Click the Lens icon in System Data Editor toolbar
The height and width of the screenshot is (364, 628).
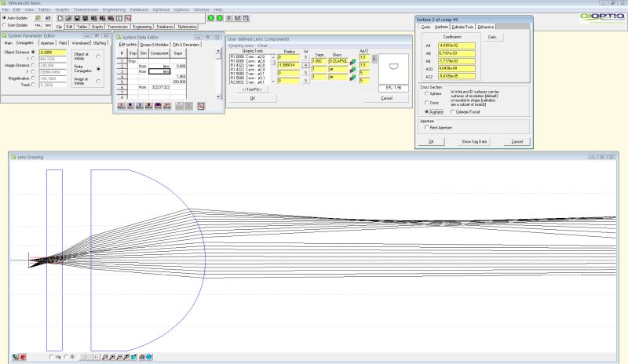(130, 106)
